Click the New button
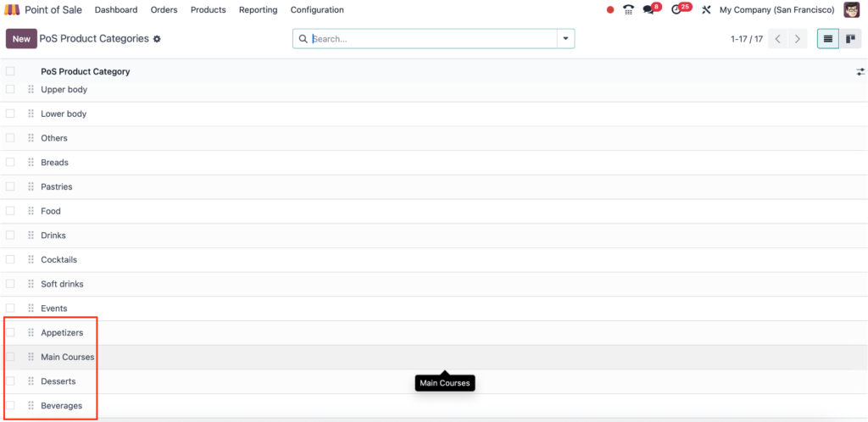Screen dimensions: 868x422 pyautogui.click(x=21, y=39)
